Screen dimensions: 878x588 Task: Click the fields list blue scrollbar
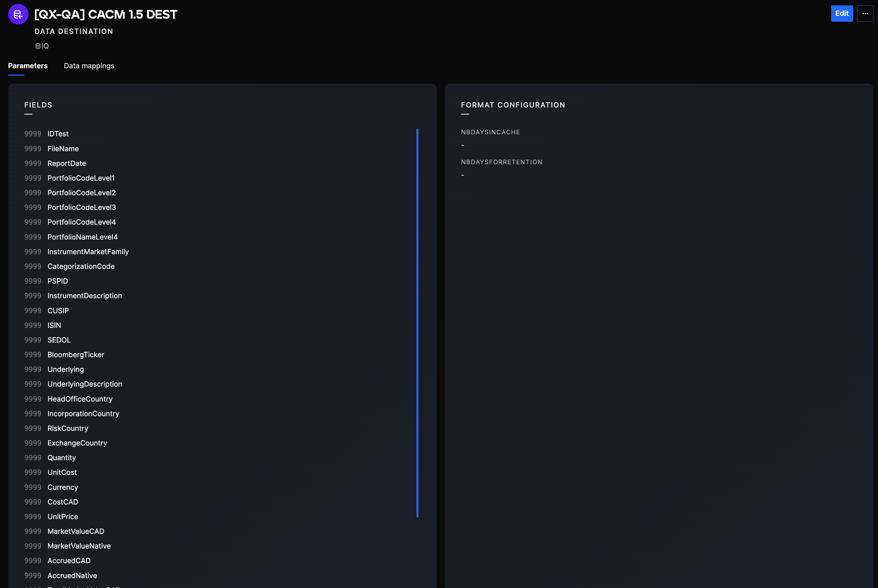click(x=417, y=322)
